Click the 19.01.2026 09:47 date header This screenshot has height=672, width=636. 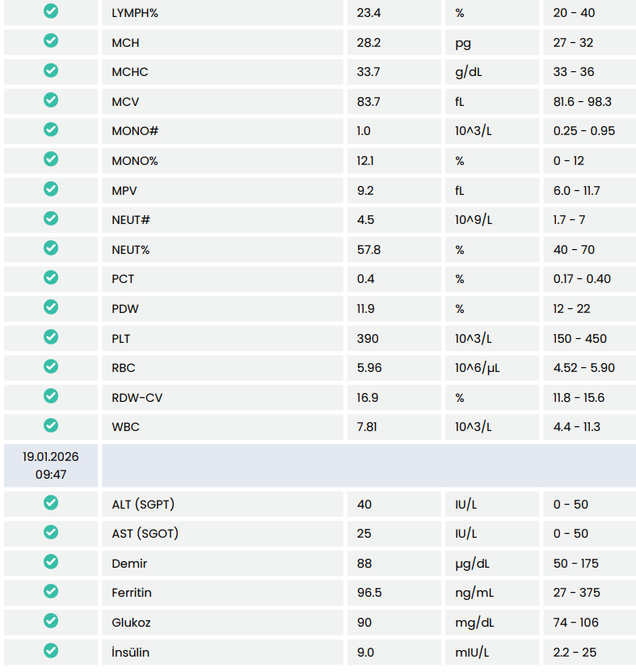coord(50,465)
